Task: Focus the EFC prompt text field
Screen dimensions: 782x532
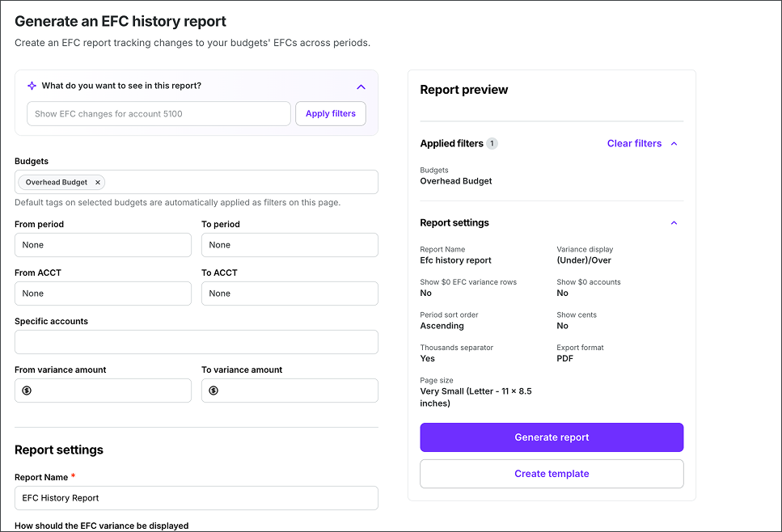Action: click(159, 114)
